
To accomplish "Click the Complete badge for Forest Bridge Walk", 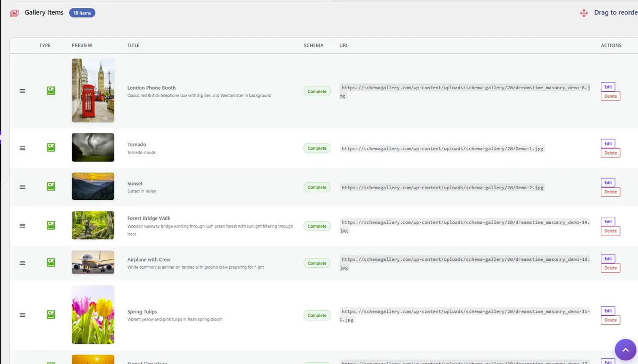I will 317,226.
